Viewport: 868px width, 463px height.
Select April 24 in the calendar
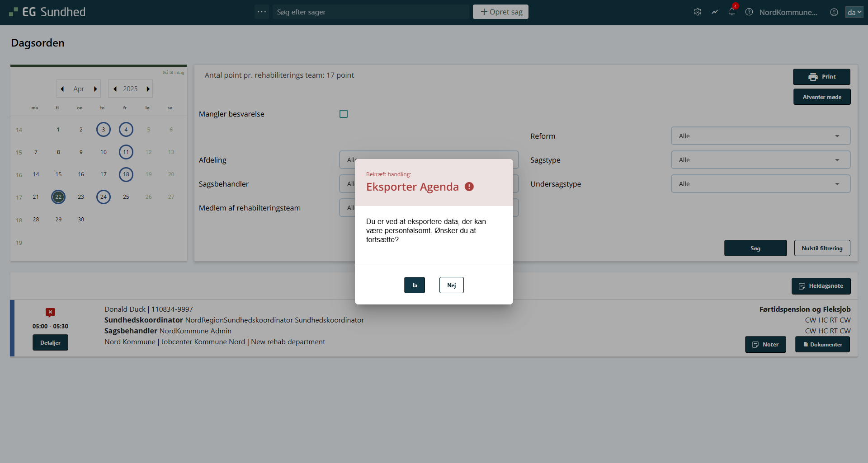104,197
